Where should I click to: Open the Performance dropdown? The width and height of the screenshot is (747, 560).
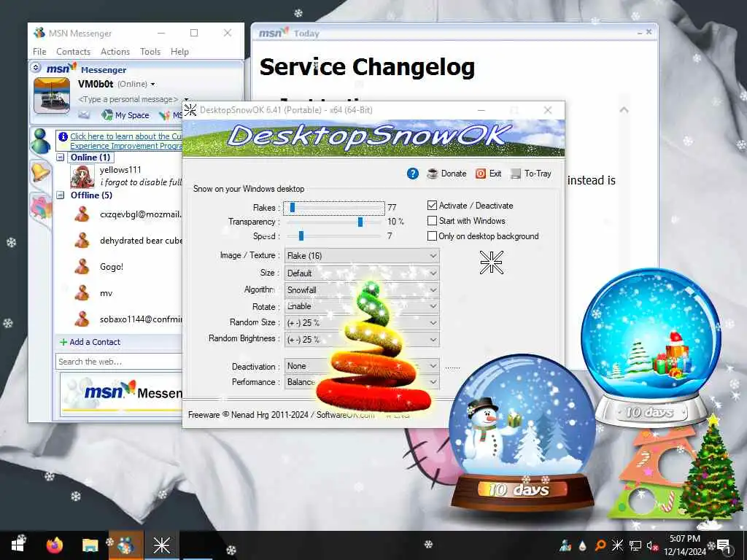[x=362, y=382]
